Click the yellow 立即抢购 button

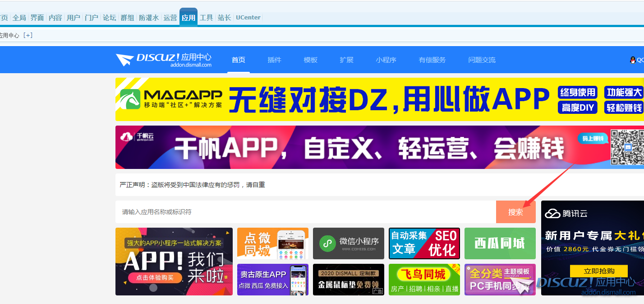tap(599, 271)
